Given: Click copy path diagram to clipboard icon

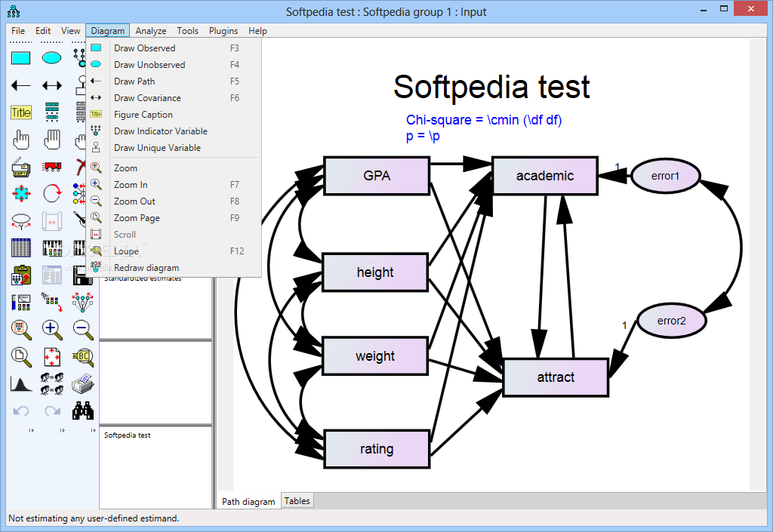Looking at the screenshot, I should click(20, 275).
